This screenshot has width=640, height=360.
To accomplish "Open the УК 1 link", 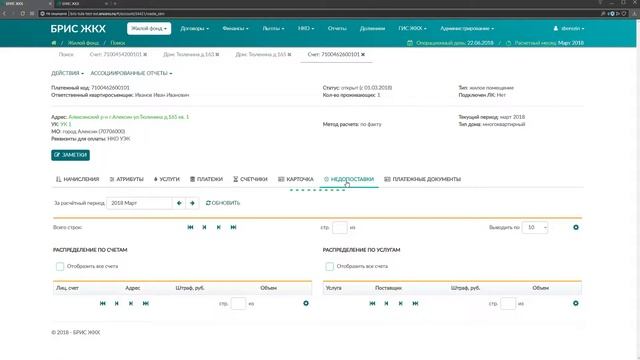I will point(66,124).
